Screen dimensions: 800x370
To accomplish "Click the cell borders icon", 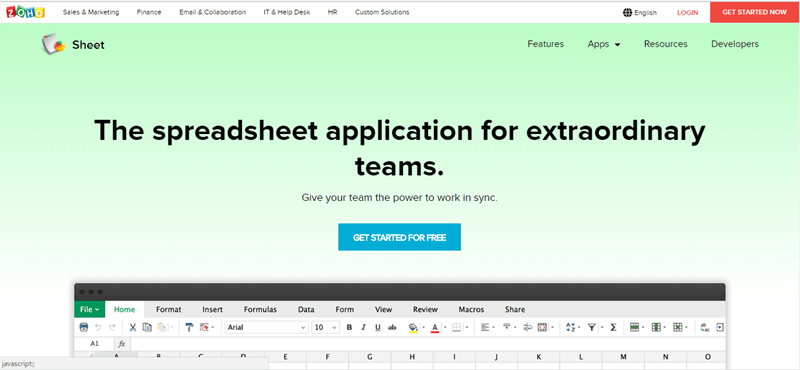I will tap(457, 327).
